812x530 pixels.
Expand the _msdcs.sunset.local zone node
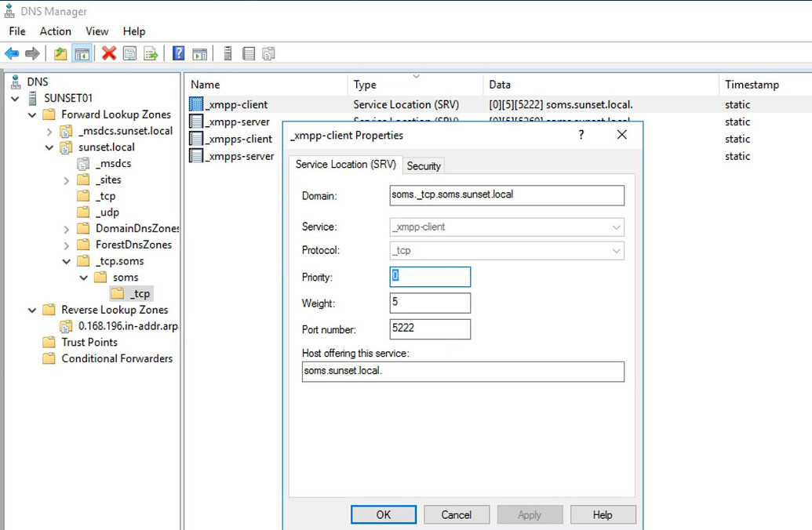(49, 132)
